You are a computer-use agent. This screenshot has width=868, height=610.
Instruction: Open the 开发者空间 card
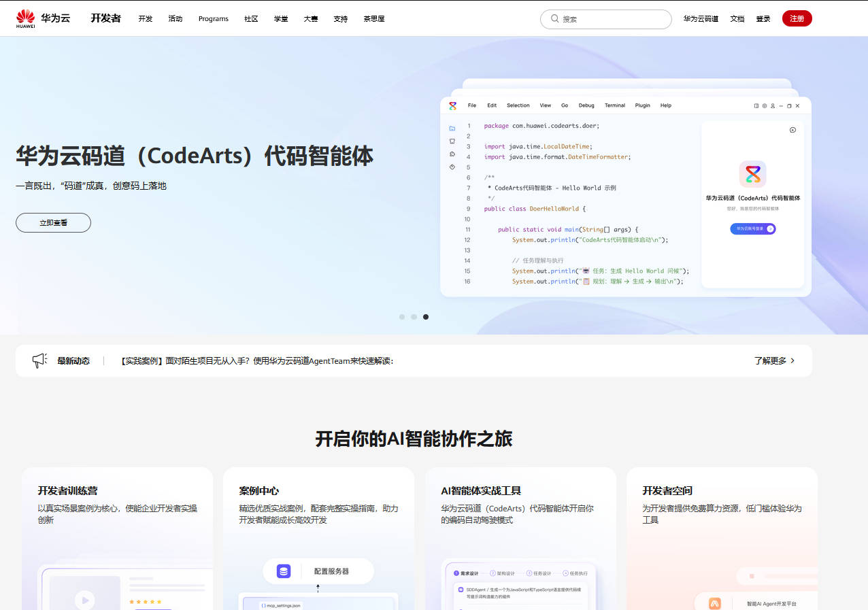click(x=722, y=538)
